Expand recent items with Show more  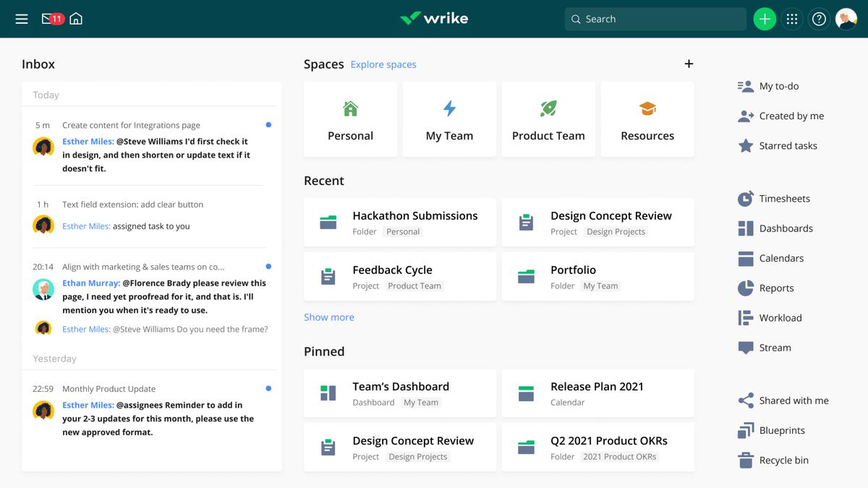(x=329, y=317)
